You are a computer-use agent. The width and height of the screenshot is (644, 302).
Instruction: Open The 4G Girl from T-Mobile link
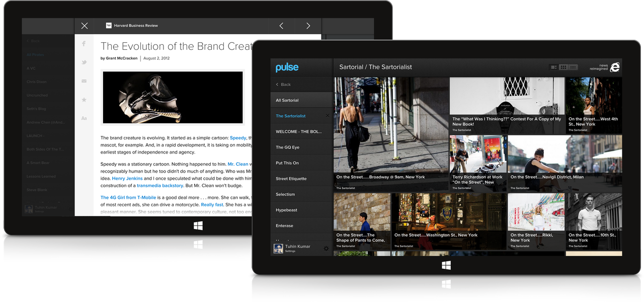pyautogui.click(x=128, y=198)
